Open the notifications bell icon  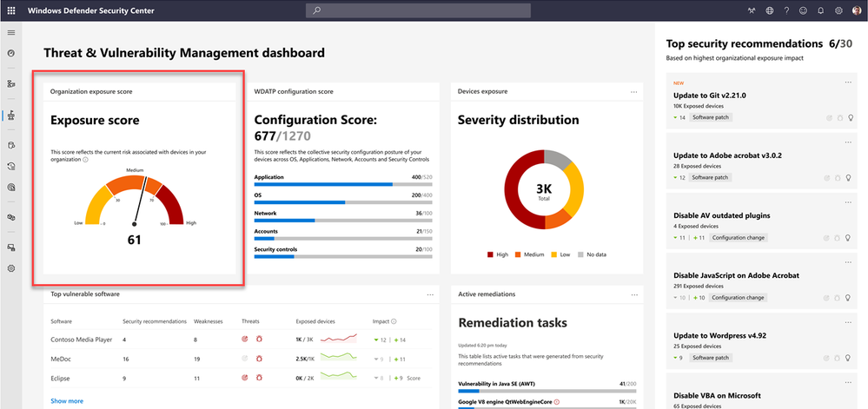[x=821, y=10]
